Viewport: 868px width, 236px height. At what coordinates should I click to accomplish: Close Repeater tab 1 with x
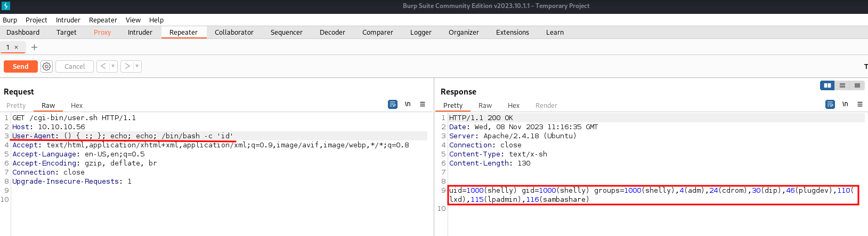tap(17, 47)
